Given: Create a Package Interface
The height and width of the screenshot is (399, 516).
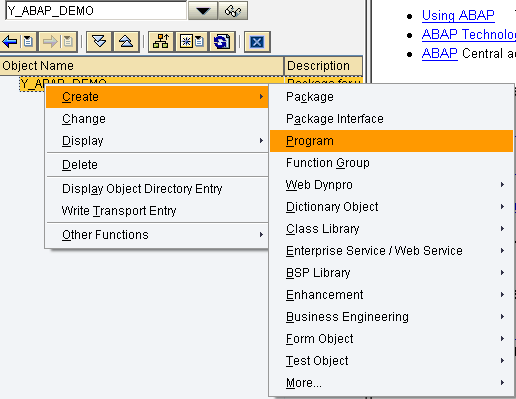Looking at the screenshot, I should point(391,119).
